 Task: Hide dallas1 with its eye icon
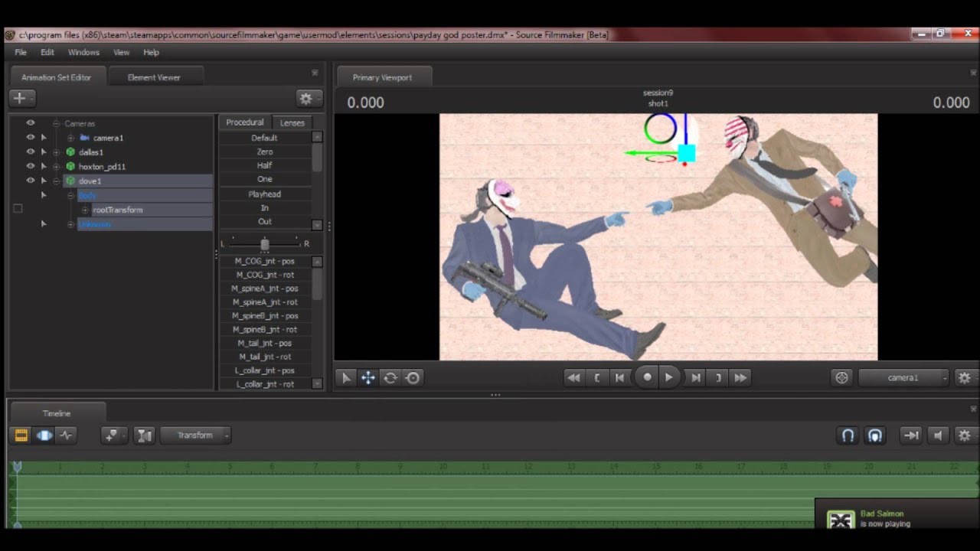[31, 152]
